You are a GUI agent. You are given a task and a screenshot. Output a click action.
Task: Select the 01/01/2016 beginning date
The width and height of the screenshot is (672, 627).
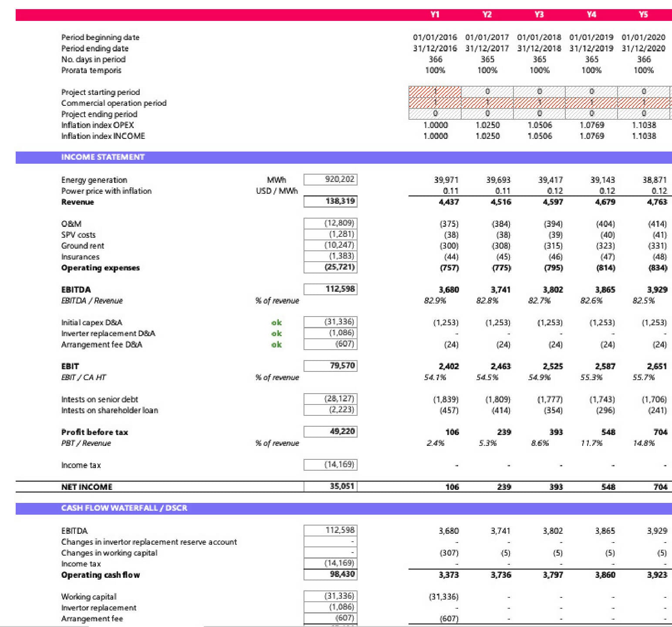(435, 37)
